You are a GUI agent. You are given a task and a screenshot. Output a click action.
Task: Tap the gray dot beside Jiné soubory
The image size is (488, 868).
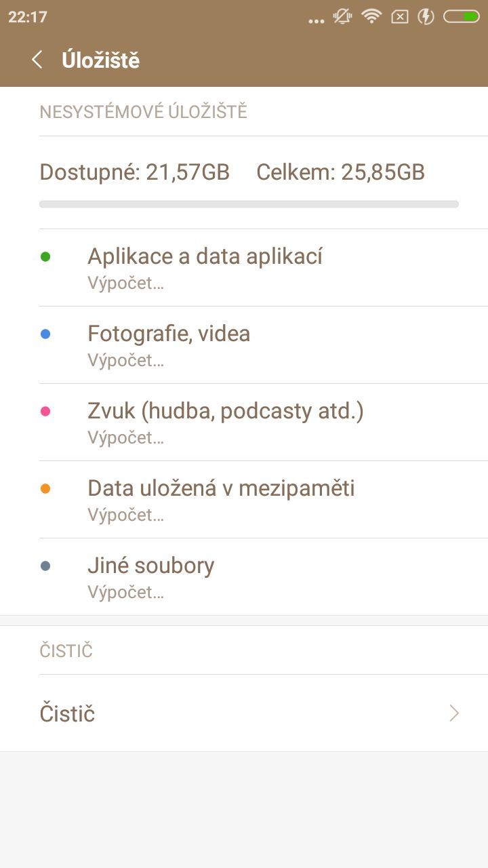point(45,566)
